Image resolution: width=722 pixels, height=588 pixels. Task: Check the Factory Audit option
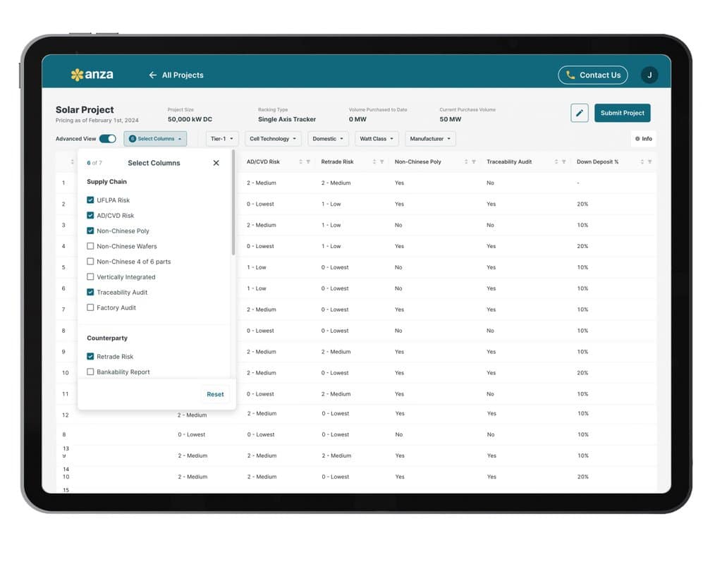(x=90, y=307)
